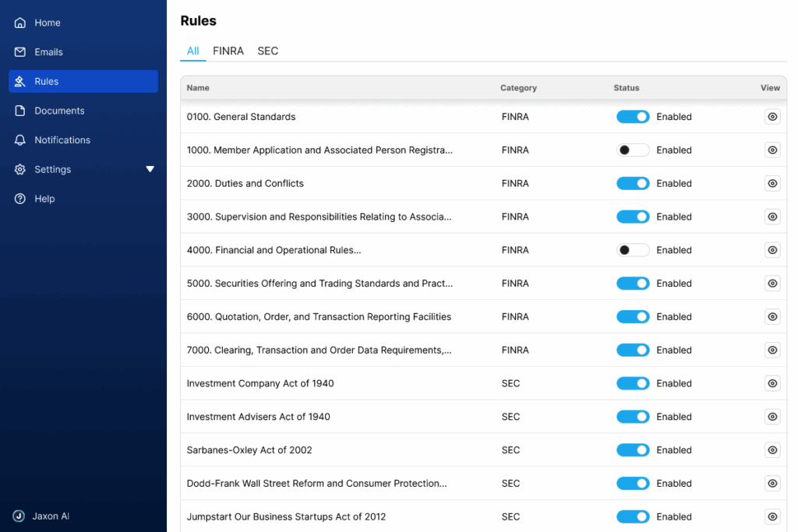
Task: View the 4000. Financial and Operational rule
Action: click(x=772, y=250)
